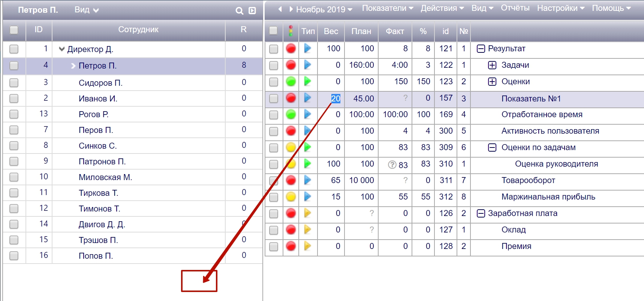Open the Ноябрь 2019 month dropdown
The height and width of the screenshot is (301, 644).
[x=324, y=9]
